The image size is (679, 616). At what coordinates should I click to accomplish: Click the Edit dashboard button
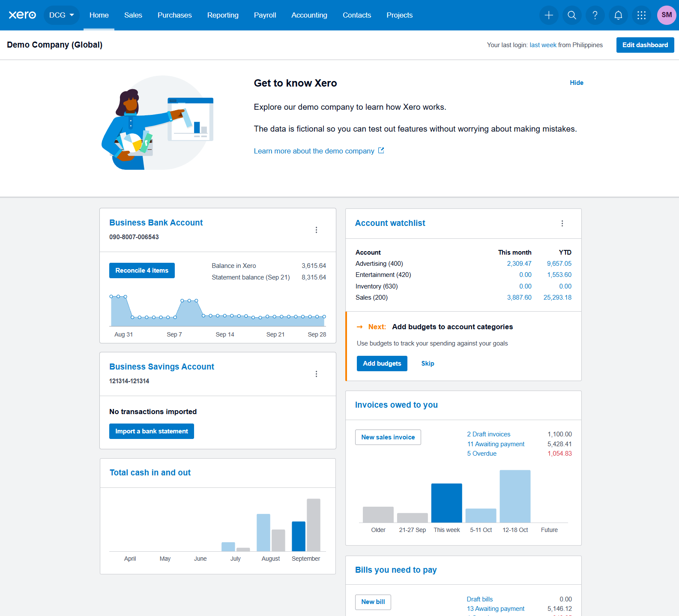(645, 45)
